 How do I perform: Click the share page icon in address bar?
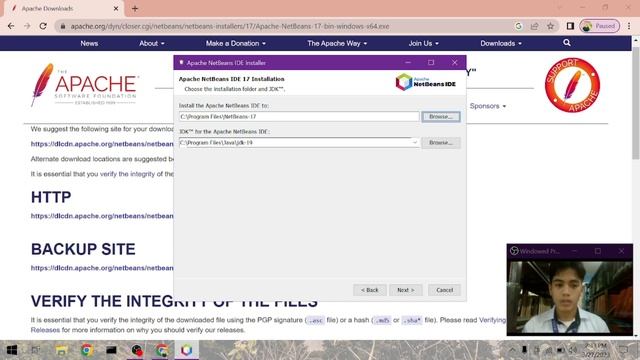coord(534,26)
